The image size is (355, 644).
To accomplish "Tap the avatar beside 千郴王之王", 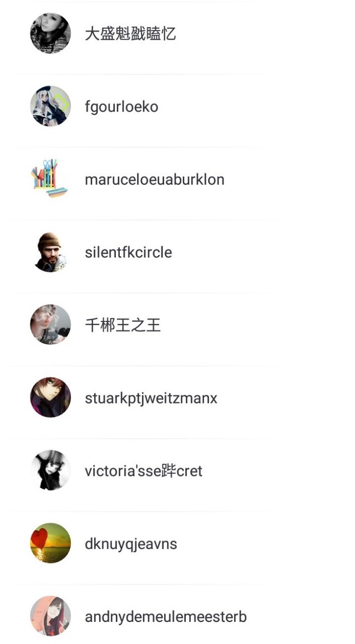I will coord(50,324).
